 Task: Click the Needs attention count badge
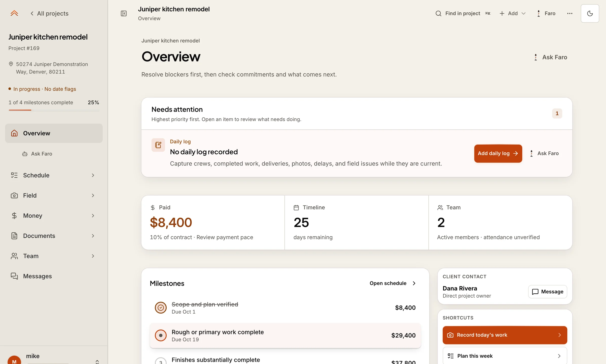tap(557, 114)
